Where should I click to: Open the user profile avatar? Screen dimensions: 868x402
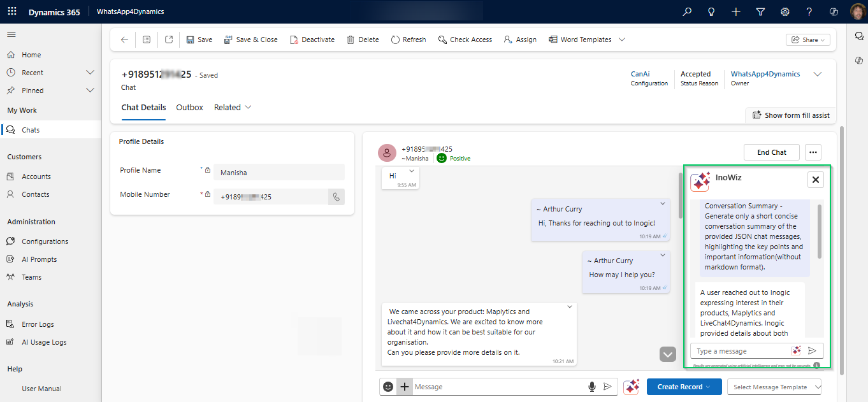pyautogui.click(x=857, y=11)
